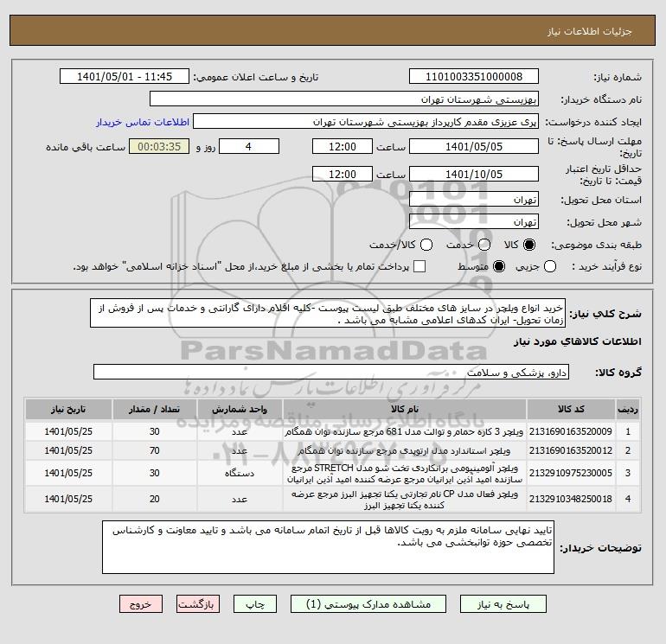Click the بازگشت back button
This screenshot has width=666, height=644.
(x=198, y=604)
